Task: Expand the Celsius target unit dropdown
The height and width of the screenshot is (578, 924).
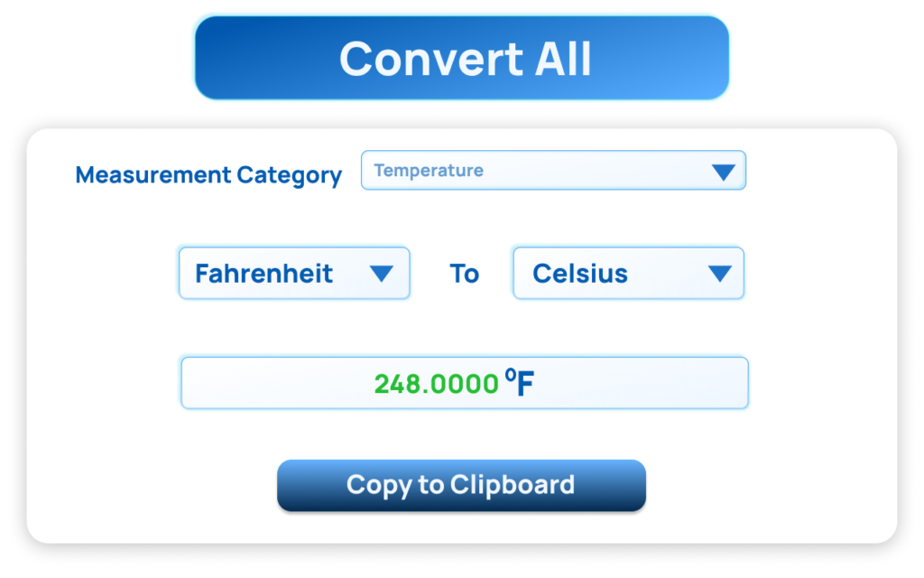Action: point(628,274)
